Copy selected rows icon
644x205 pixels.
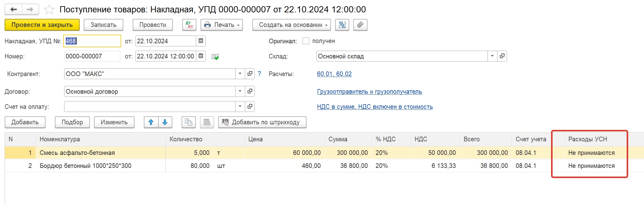[x=188, y=122]
